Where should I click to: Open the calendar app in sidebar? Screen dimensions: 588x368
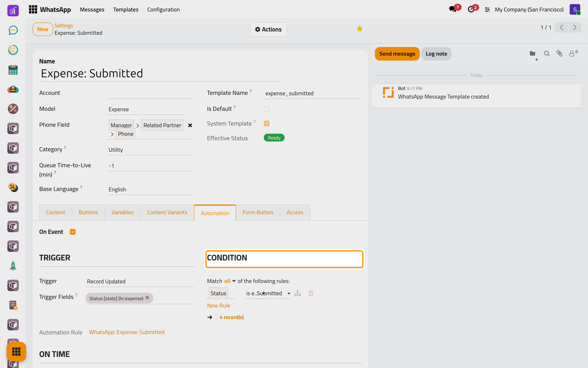click(x=13, y=70)
